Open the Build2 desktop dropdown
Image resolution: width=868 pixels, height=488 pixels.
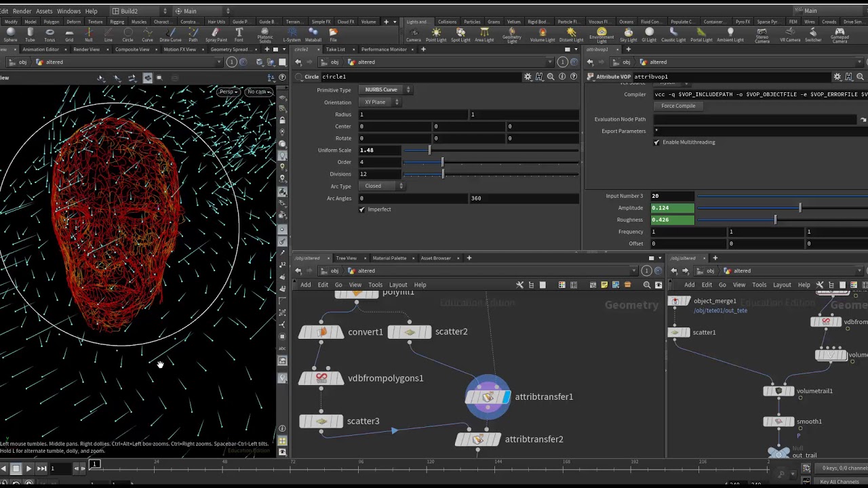pyautogui.click(x=139, y=11)
